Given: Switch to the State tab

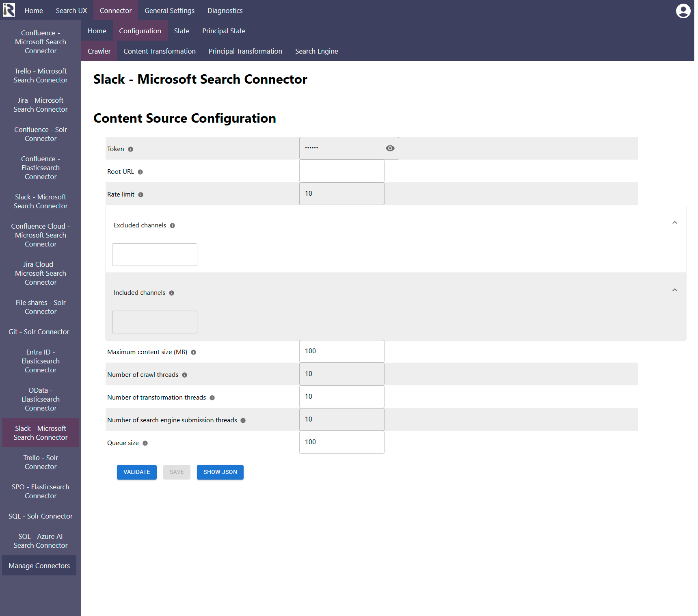Looking at the screenshot, I should pyautogui.click(x=182, y=31).
